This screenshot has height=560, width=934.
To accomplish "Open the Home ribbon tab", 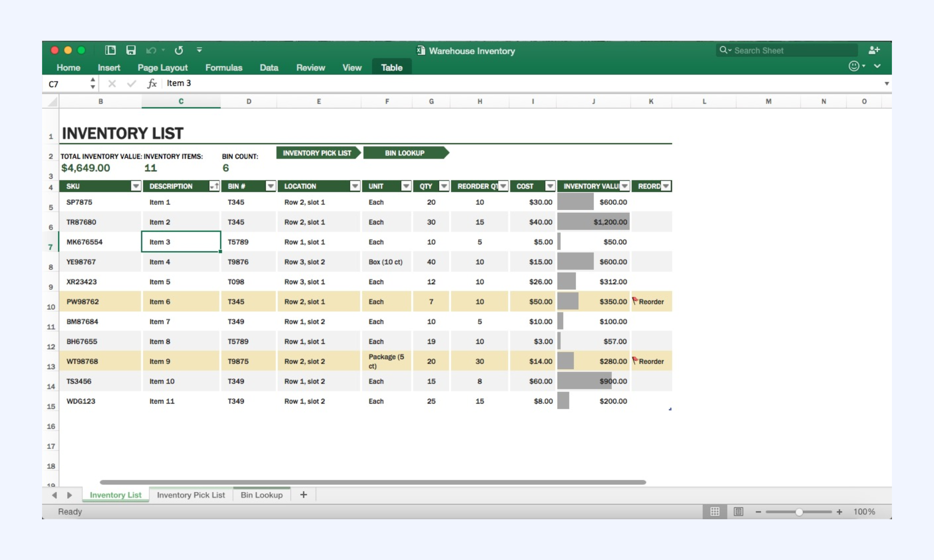I will click(x=68, y=68).
